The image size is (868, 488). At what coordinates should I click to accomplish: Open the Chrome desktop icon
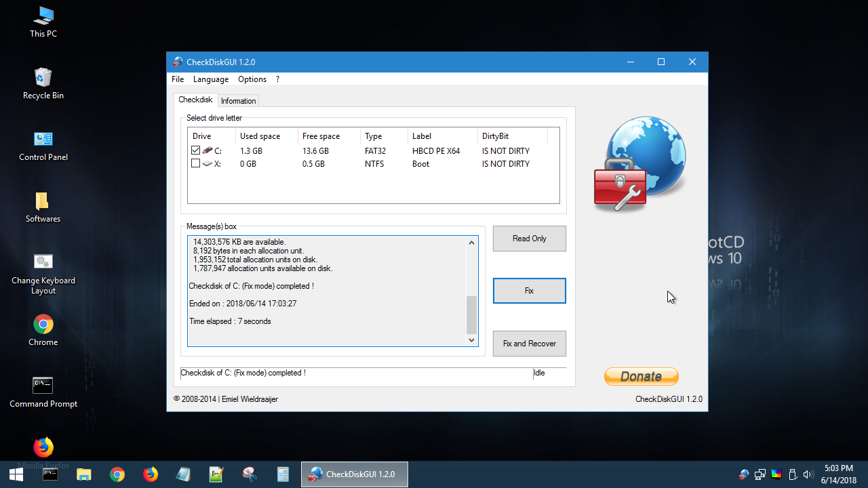pyautogui.click(x=43, y=325)
